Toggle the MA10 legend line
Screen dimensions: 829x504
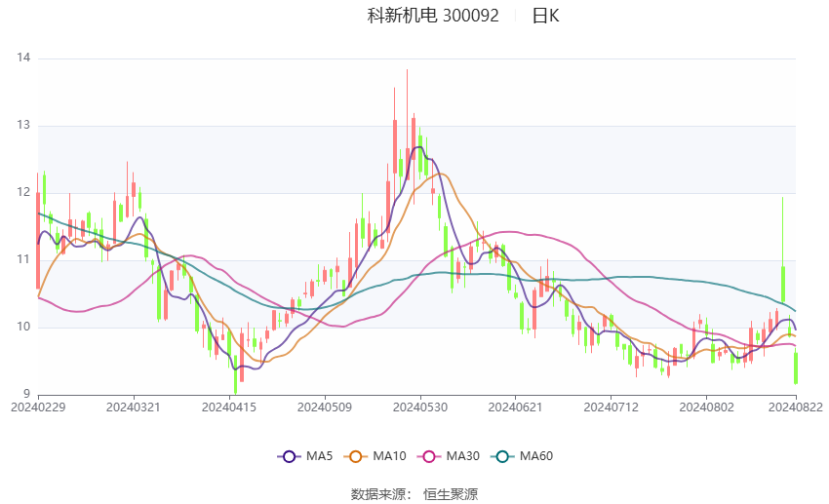[375, 456]
